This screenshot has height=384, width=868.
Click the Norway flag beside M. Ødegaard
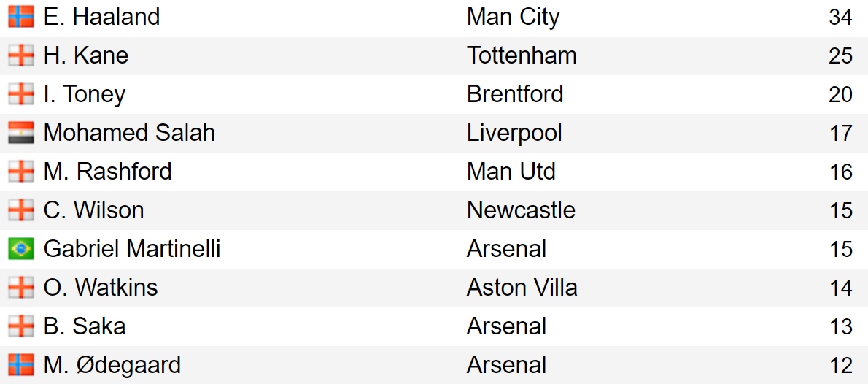[x=21, y=365]
